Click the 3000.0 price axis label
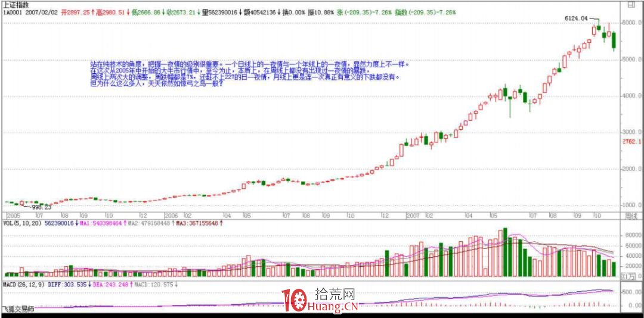 coord(633,132)
